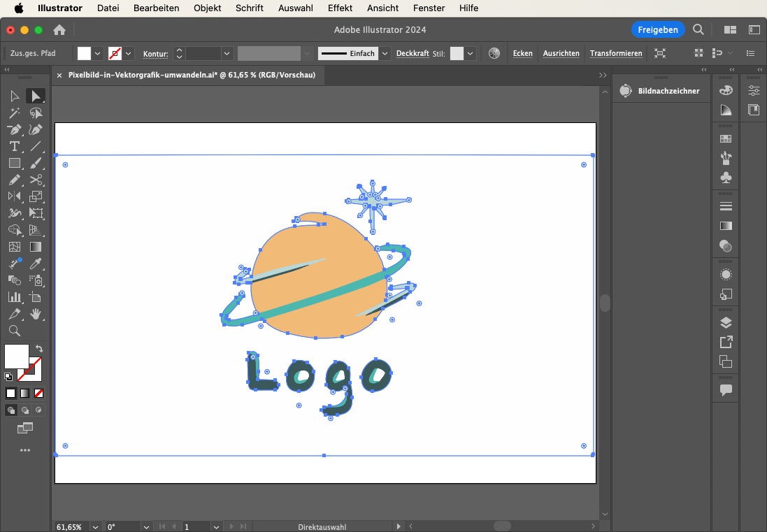Select the Pen tool
The image size is (767, 532).
pos(14,130)
